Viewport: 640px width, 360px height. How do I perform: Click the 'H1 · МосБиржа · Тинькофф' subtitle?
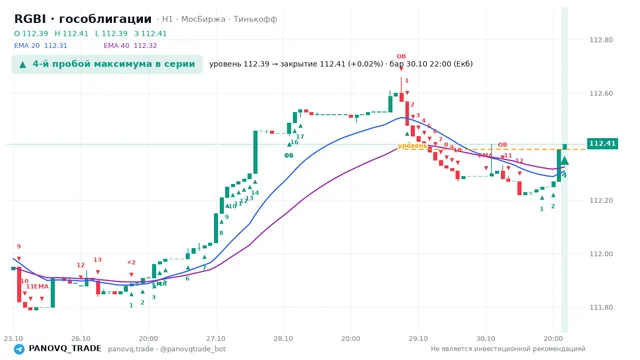click(x=220, y=19)
